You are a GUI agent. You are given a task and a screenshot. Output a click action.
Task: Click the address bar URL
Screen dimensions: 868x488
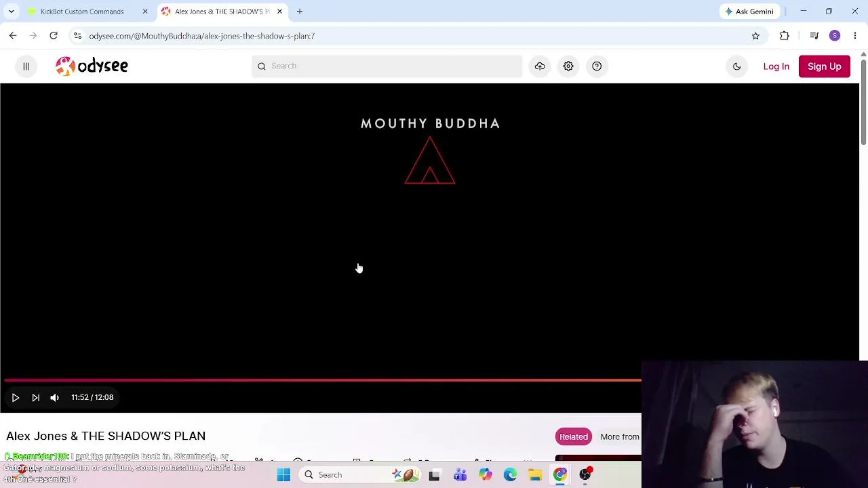[201, 36]
